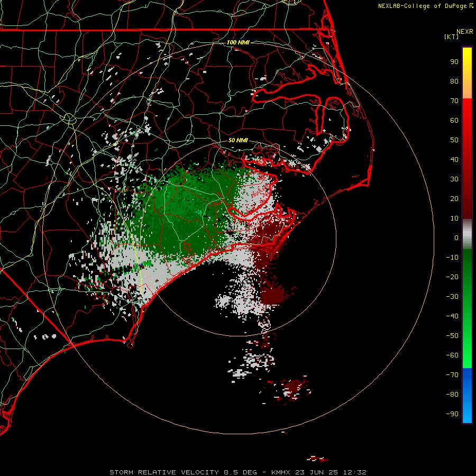
Task: Click the -40 scale label
Action: click(452, 316)
